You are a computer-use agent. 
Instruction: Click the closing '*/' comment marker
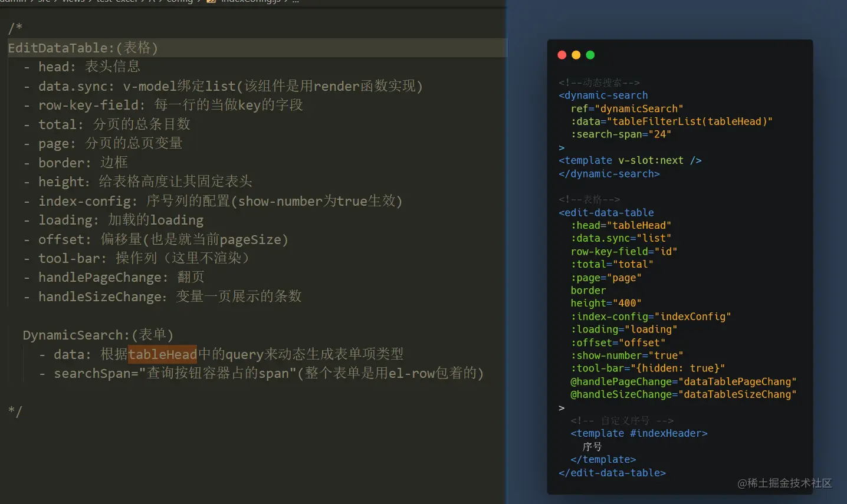point(15,411)
